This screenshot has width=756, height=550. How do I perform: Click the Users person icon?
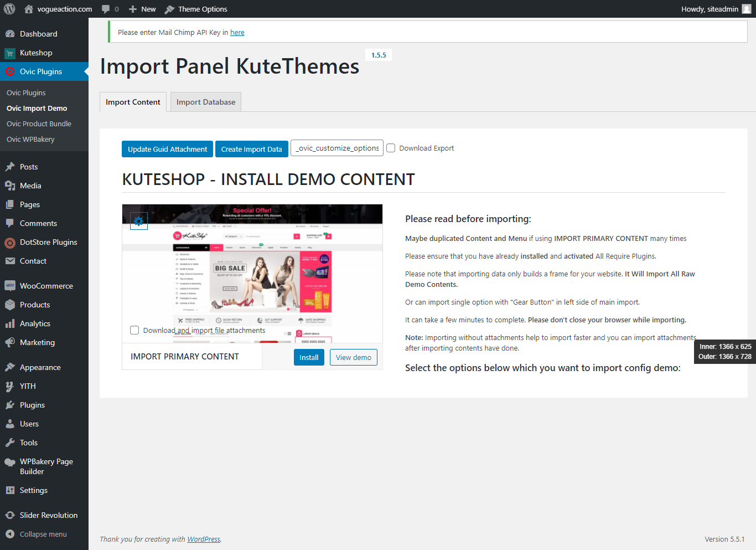[x=10, y=424]
